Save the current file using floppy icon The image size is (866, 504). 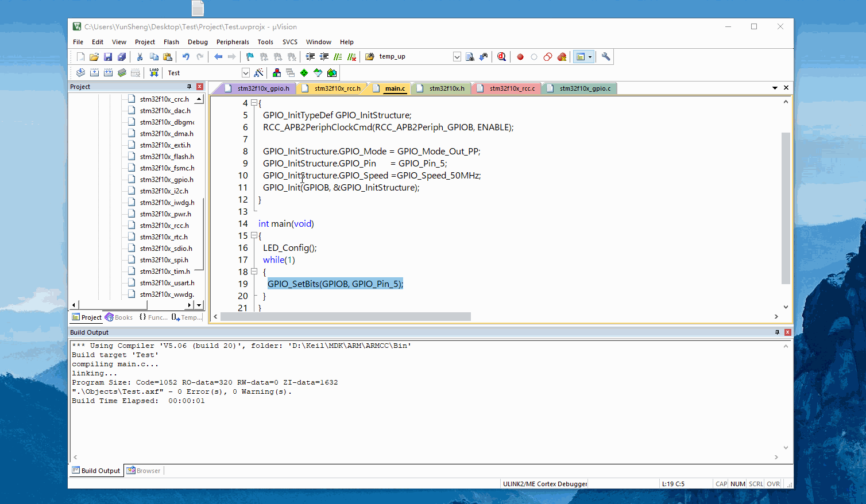pos(108,57)
